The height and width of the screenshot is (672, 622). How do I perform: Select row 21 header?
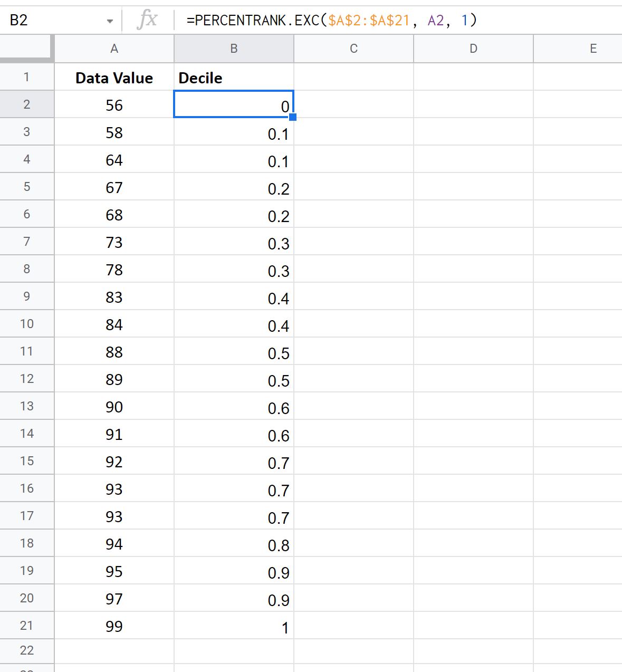(x=27, y=625)
